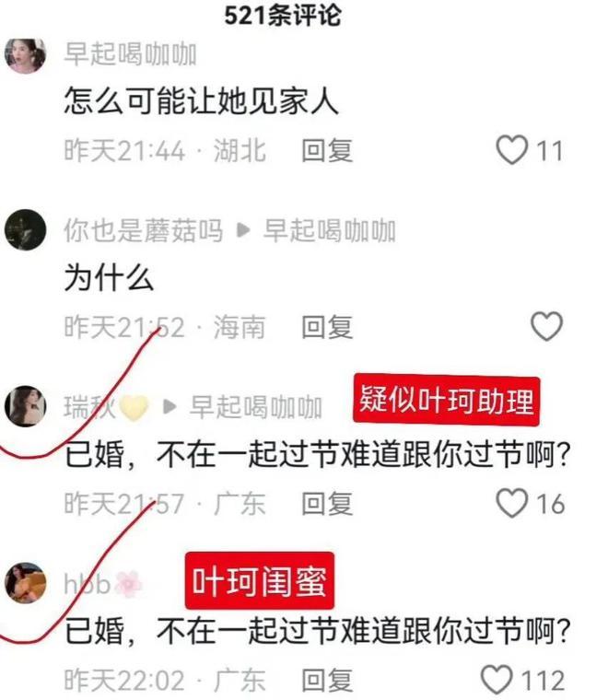Open 早起喝咖啡 user avatar
This screenshot has height=700, width=608.
[x=26, y=54]
